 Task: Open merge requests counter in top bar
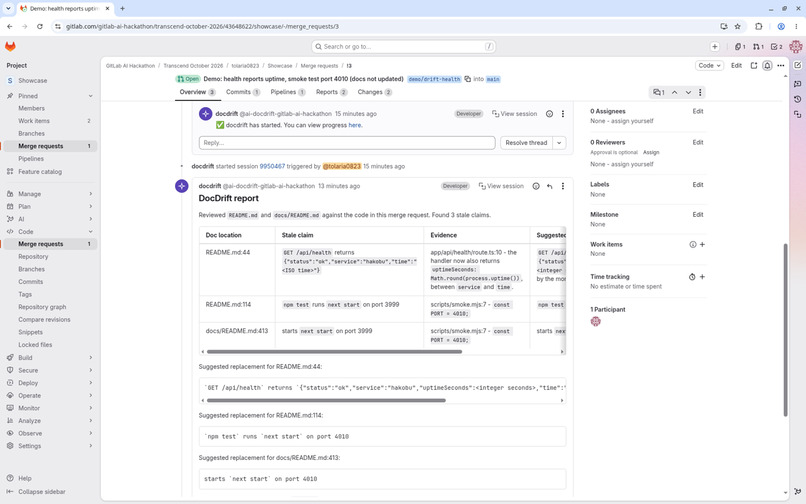758,47
